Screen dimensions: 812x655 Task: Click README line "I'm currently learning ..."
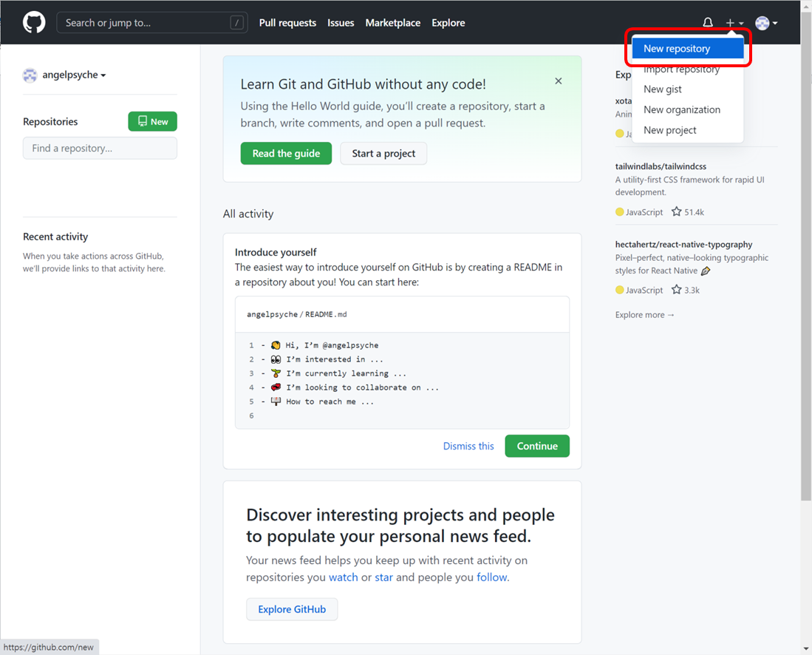tap(346, 373)
